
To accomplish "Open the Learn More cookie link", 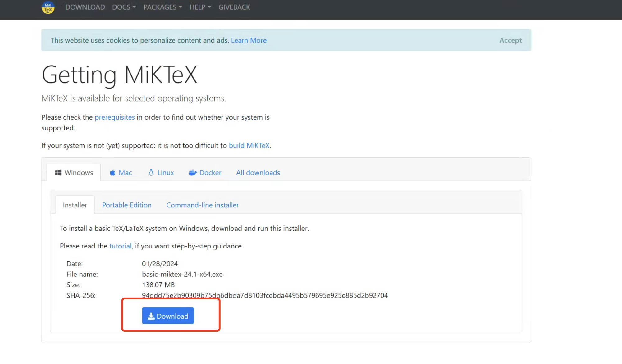I will tap(249, 40).
